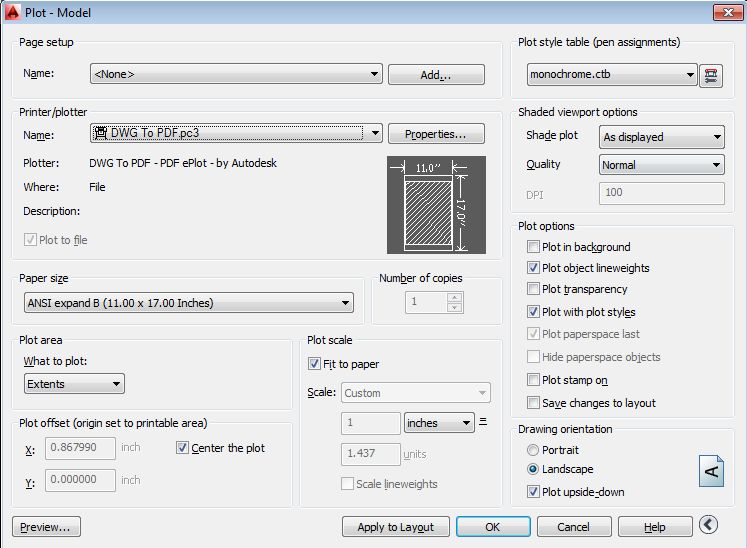Open the Page setup Name dropdown
The height and width of the screenshot is (548, 747).
point(236,74)
